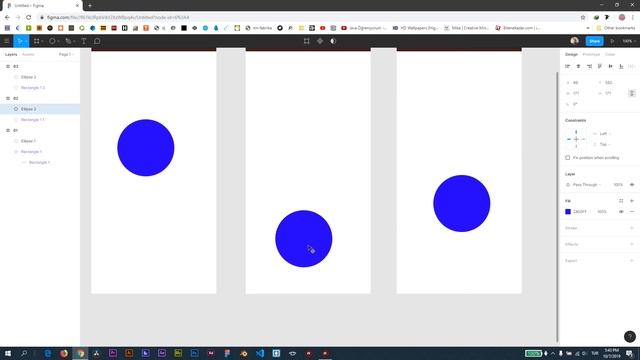Select the Comment tool
Image resolution: width=640 pixels, height=360 pixels.
97,41
